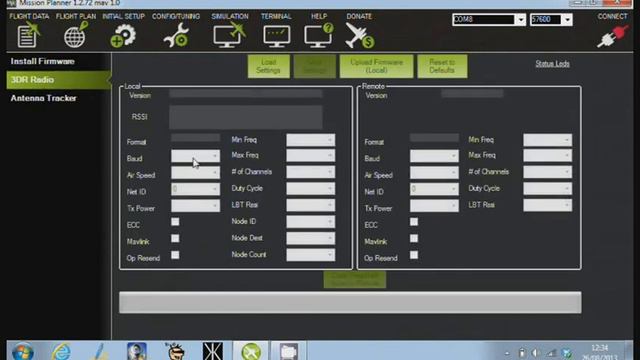Open the Local Node Count dropdown

coord(311,255)
